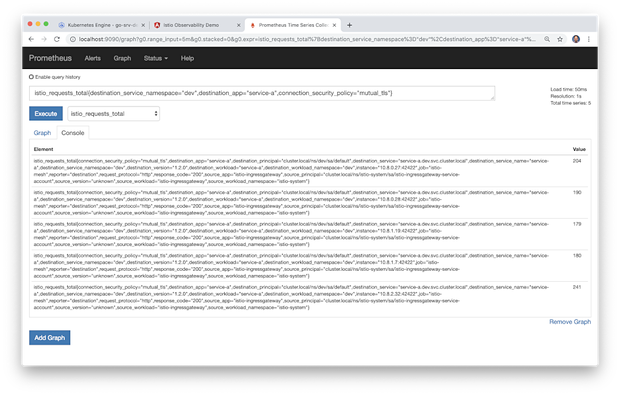The height and width of the screenshot is (395, 620).
Task: Open Chrome three-dot menu
Action: 589,39
